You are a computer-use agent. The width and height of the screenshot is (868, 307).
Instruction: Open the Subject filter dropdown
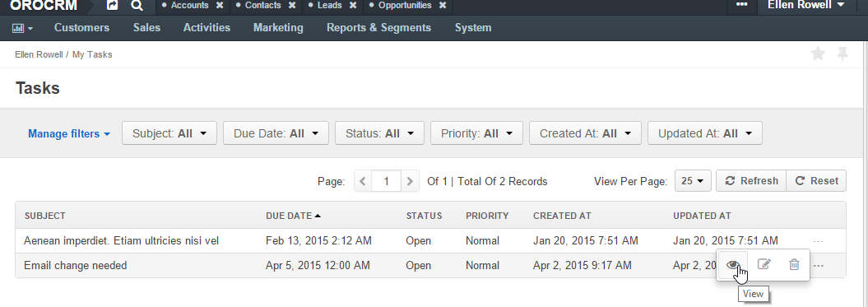click(x=169, y=133)
